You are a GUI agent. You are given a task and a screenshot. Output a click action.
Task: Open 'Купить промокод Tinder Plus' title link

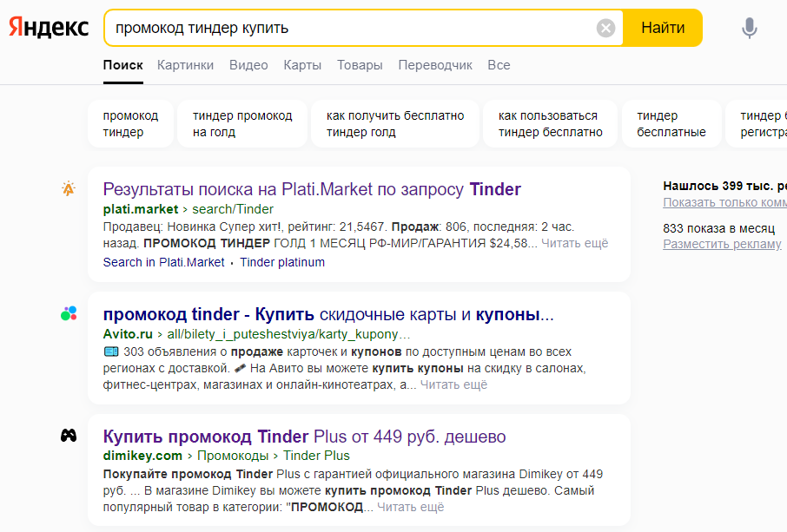(304, 437)
